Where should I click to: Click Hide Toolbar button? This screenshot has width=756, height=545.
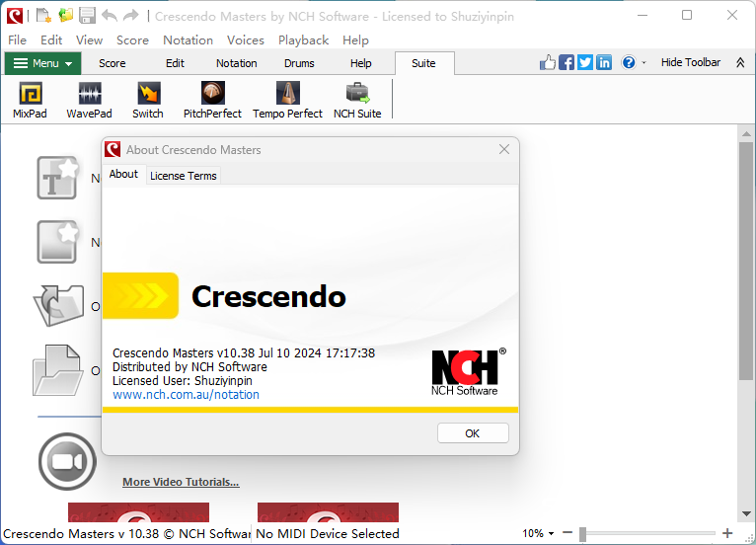pyautogui.click(x=691, y=63)
